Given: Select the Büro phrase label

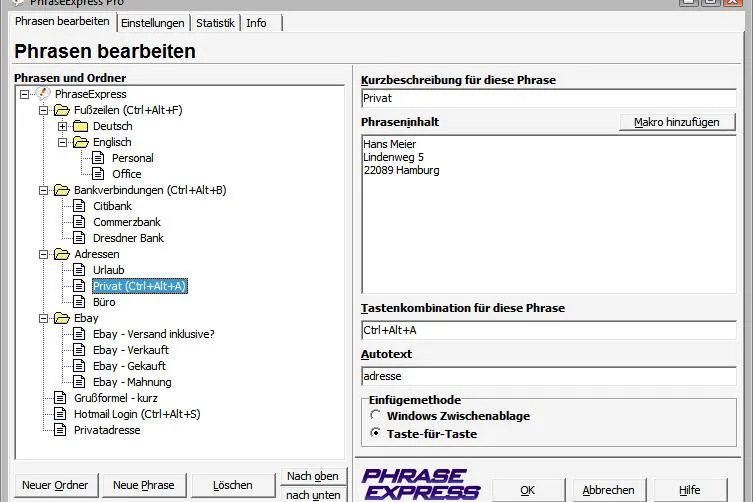Looking at the screenshot, I should pyautogui.click(x=104, y=302).
